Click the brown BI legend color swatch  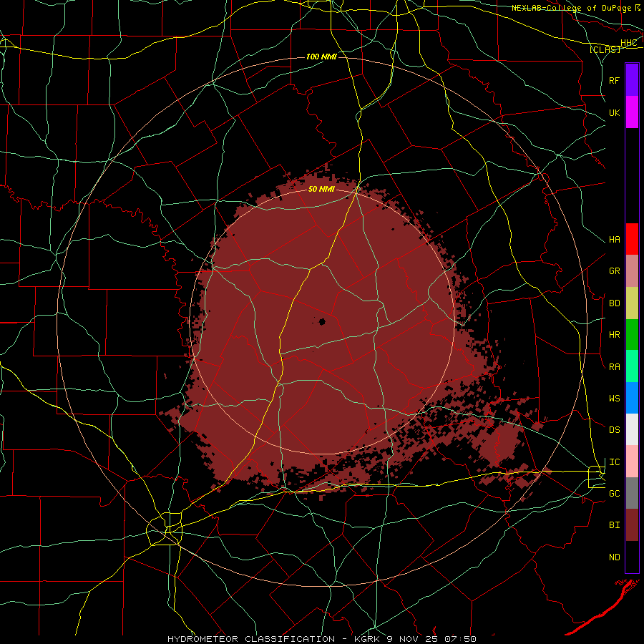click(632, 525)
